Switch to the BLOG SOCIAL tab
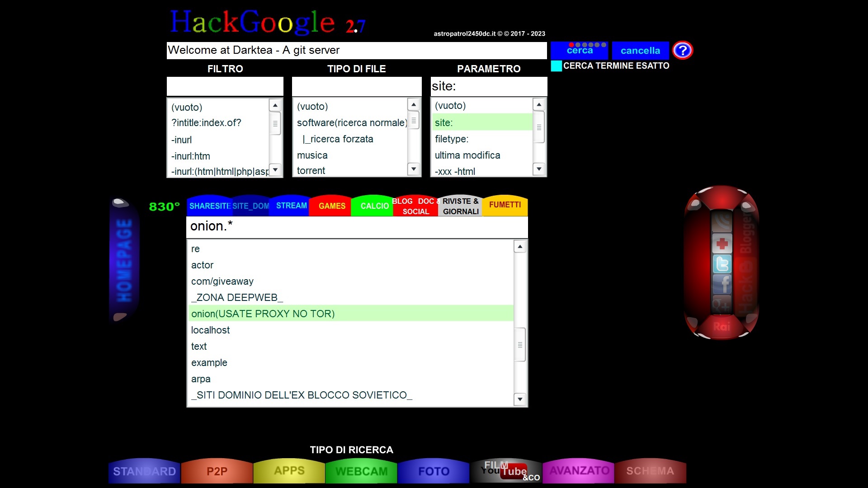 tap(415, 206)
